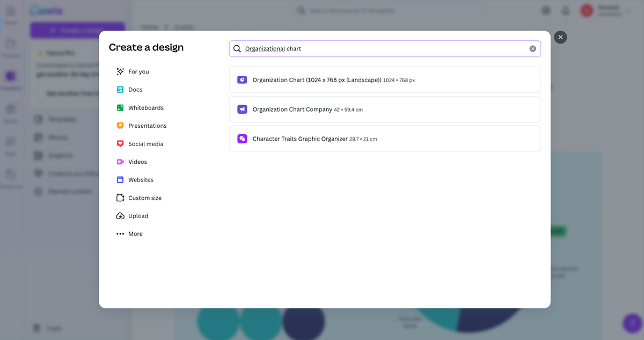Image resolution: width=644 pixels, height=340 pixels.
Task: Click the For you sparkle icon
Action: tap(120, 71)
